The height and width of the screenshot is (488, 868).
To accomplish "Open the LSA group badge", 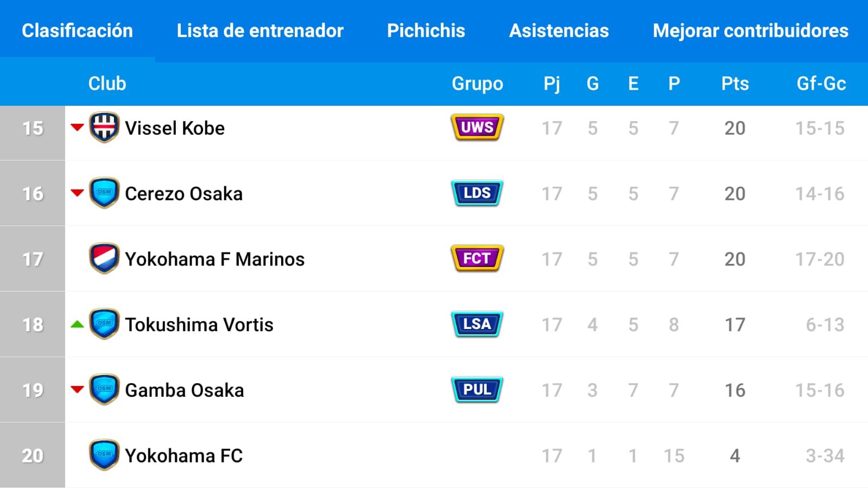I will pyautogui.click(x=477, y=324).
